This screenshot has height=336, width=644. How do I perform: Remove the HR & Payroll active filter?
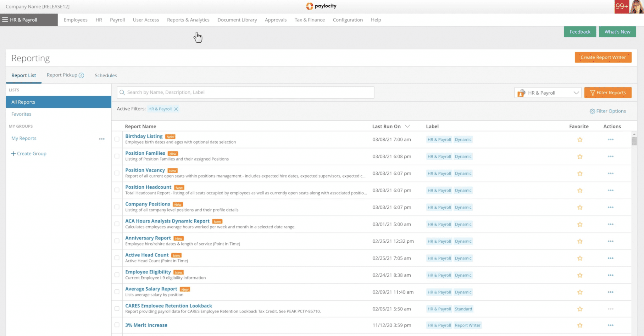coord(176,109)
